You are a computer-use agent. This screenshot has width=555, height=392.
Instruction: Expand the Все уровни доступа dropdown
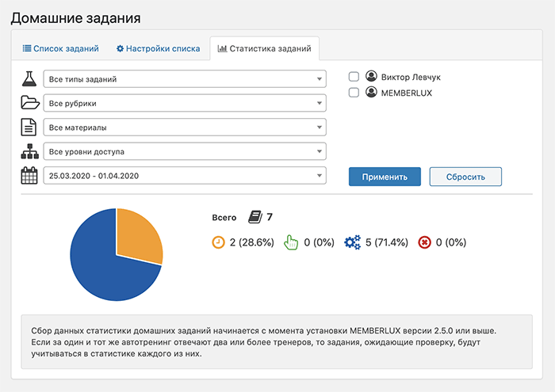[185, 151]
